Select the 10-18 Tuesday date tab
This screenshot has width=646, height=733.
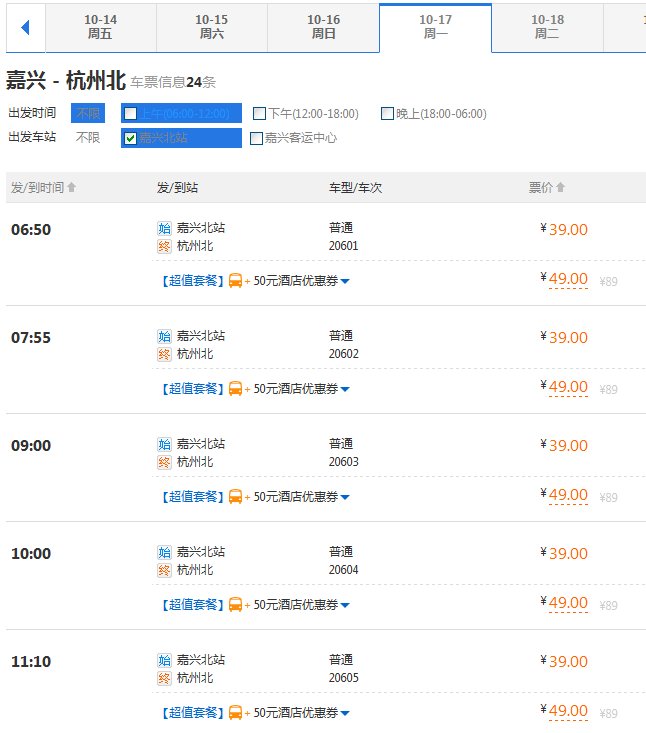[547, 27]
